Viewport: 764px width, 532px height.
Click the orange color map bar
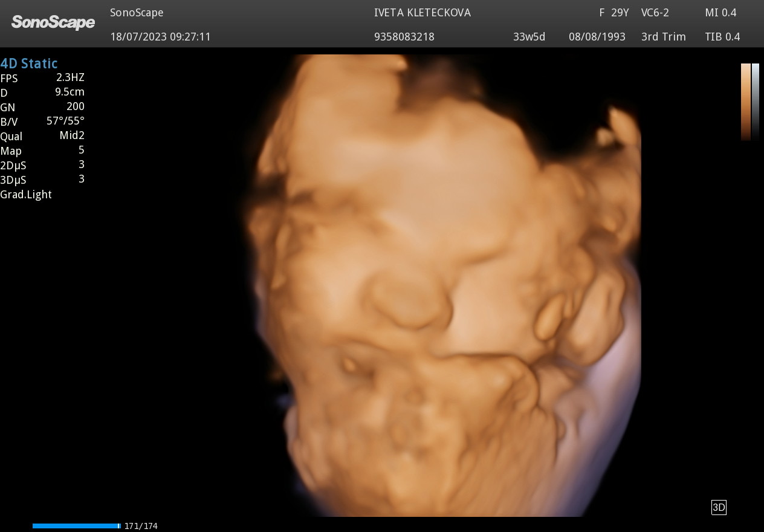[746, 102]
